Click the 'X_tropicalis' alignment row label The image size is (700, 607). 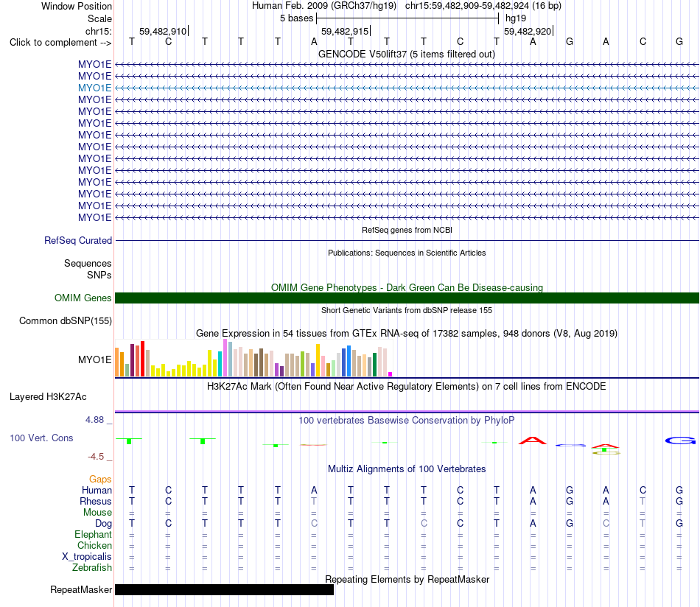[87, 557]
